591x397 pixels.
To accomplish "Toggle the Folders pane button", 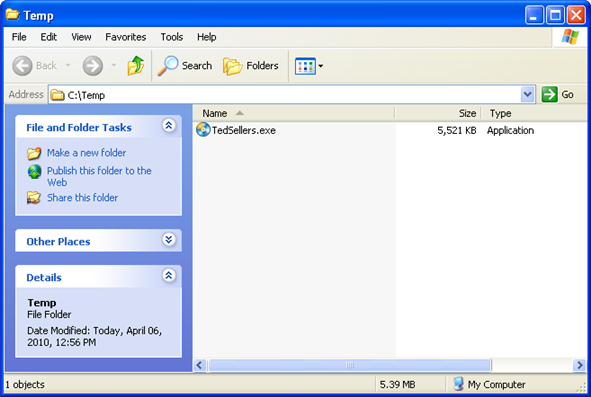I will coord(251,66).
